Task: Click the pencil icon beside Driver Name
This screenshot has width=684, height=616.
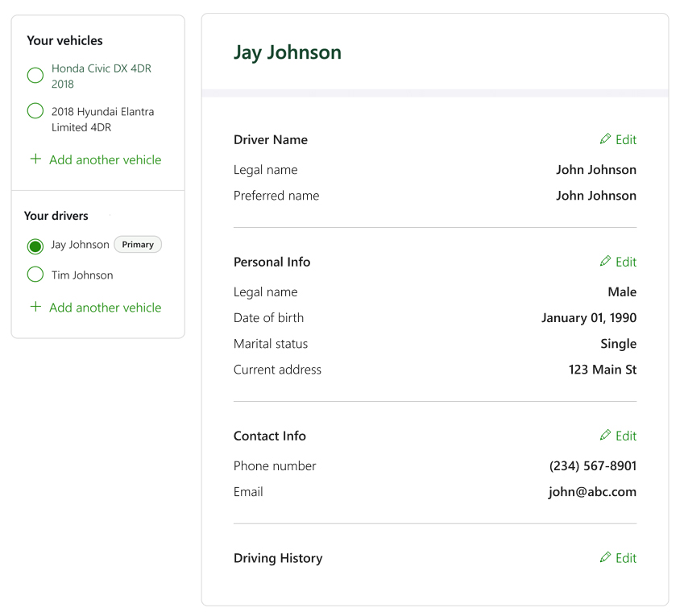Action: click(x=606, y=139)
